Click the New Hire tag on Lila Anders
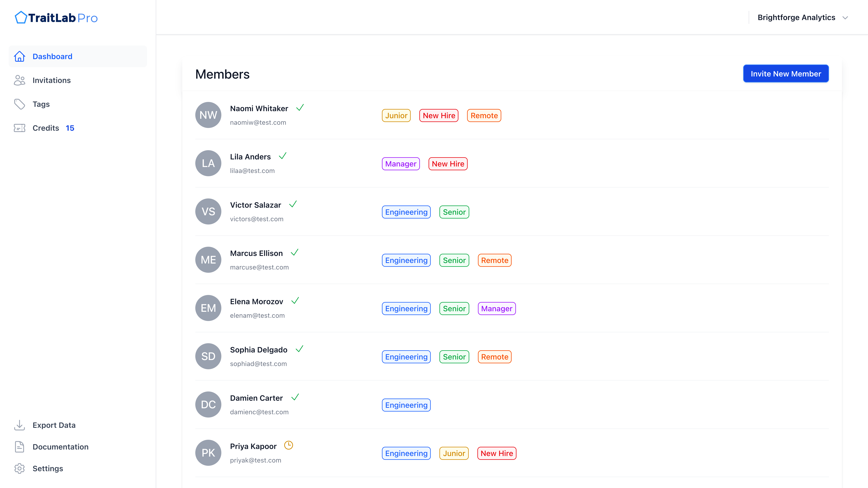The image size is (868, 488). click(x=448, y=164)
